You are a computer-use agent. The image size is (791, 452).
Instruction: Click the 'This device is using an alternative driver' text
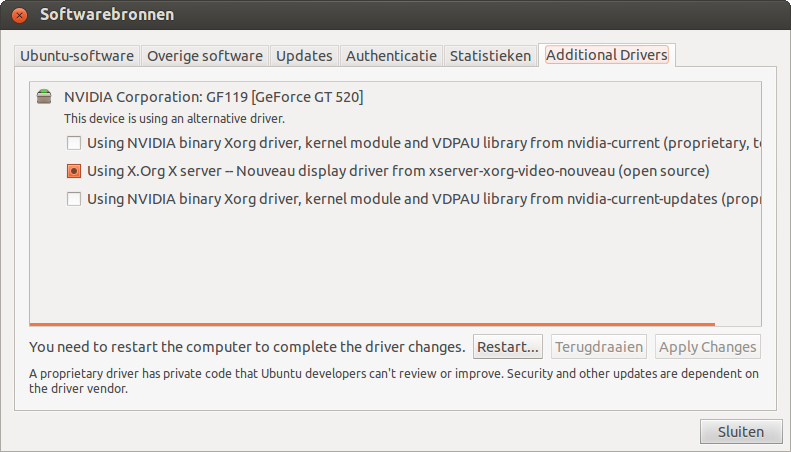[174, 118]
